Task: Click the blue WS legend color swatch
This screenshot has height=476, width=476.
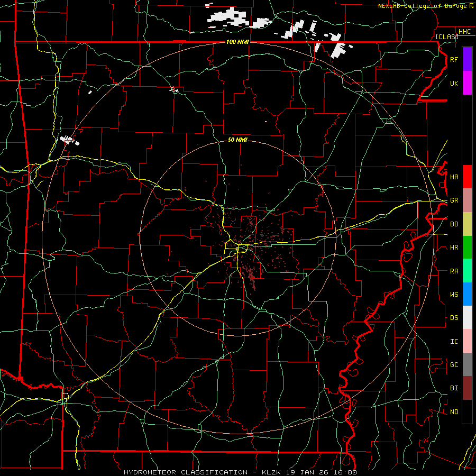Action: [467, 294]
